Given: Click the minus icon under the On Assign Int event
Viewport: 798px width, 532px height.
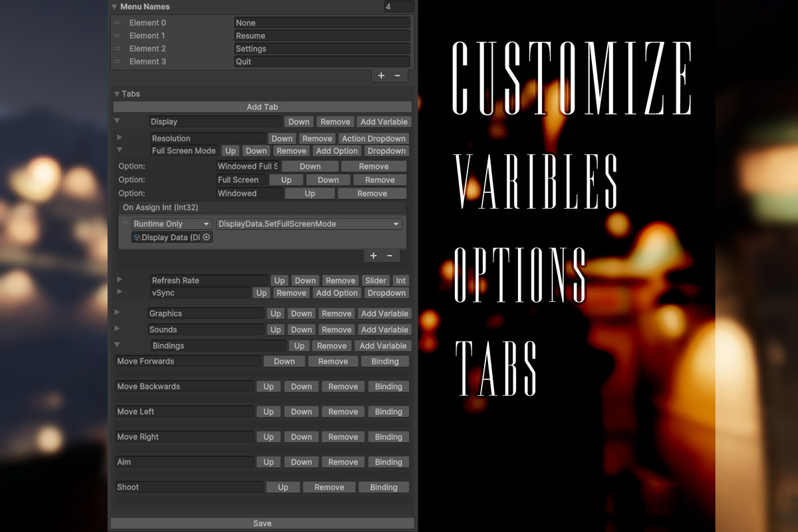Looking at the screenshot, I should point(390,255).
